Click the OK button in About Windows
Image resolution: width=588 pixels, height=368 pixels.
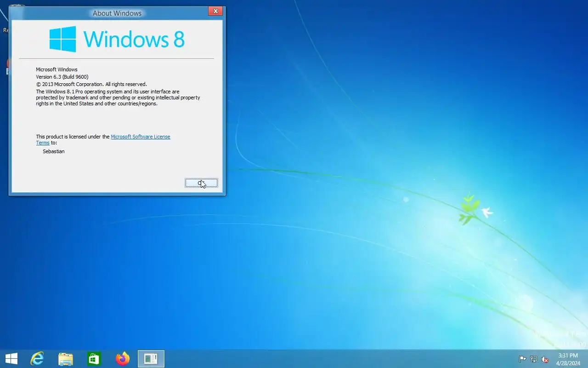(201, 183)
